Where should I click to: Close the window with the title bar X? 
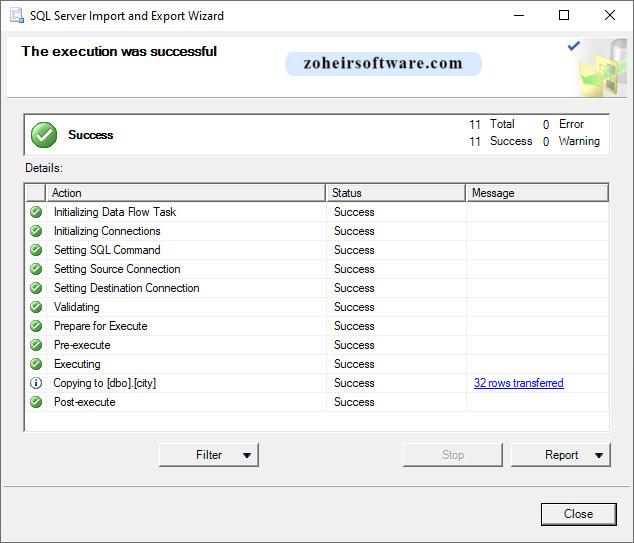pyautogui.click(x=610, y=15)
